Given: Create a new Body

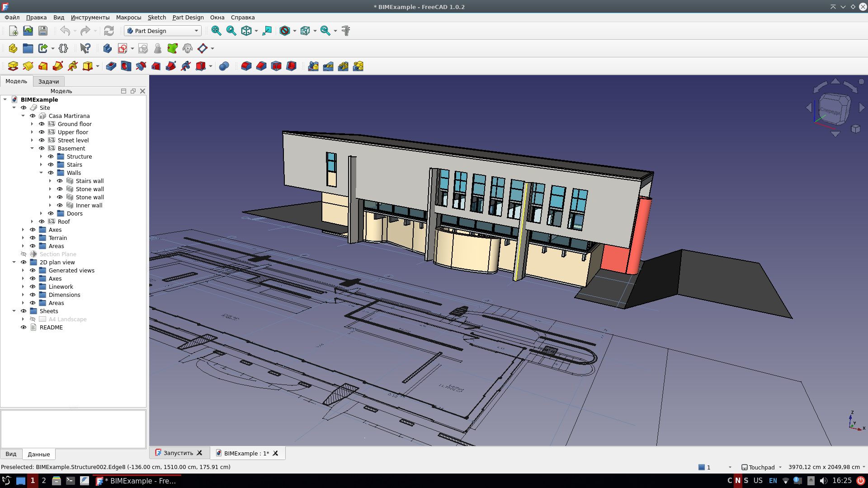Looking at the screenshot, I should tap(107, 48).
